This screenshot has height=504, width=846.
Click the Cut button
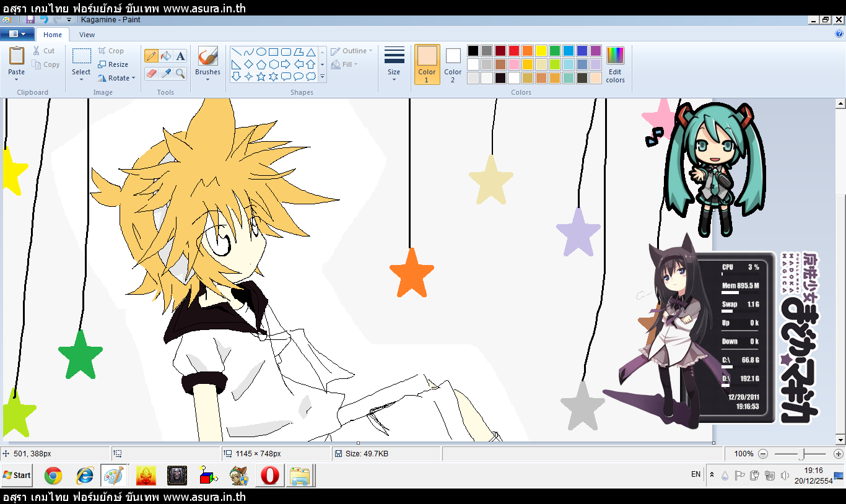pos(43,51)
